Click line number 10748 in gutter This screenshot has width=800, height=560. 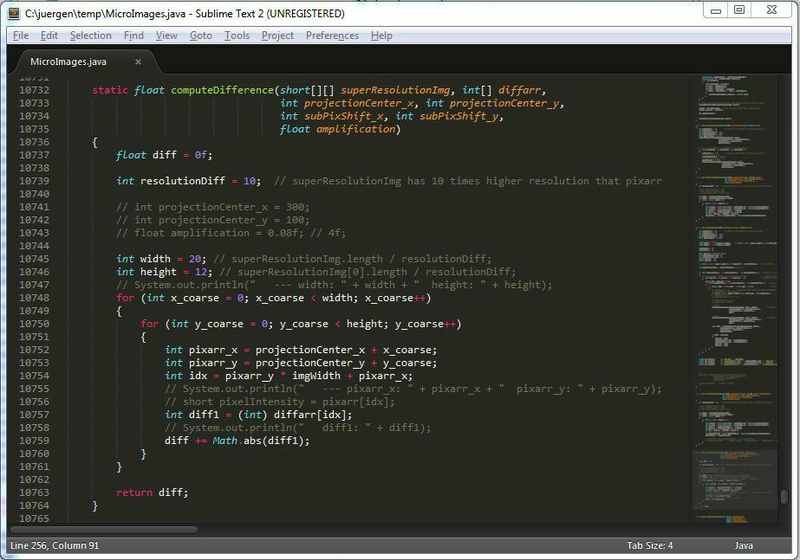tap(34, 298)
